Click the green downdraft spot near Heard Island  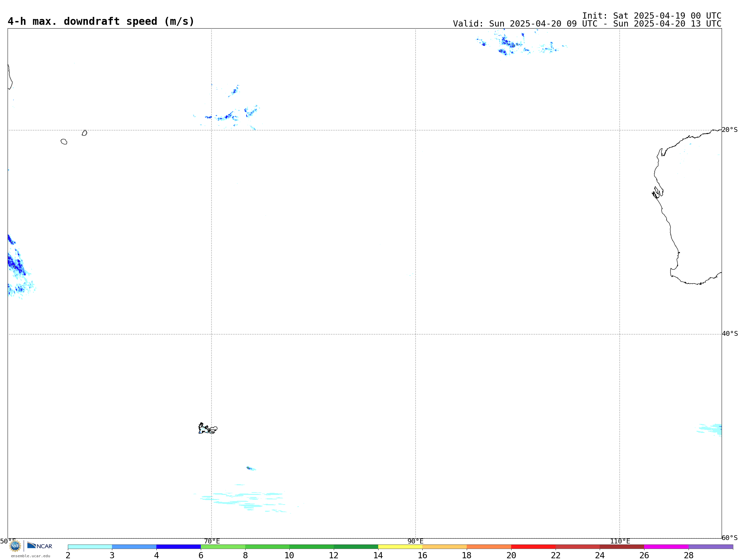click(248, 468)
